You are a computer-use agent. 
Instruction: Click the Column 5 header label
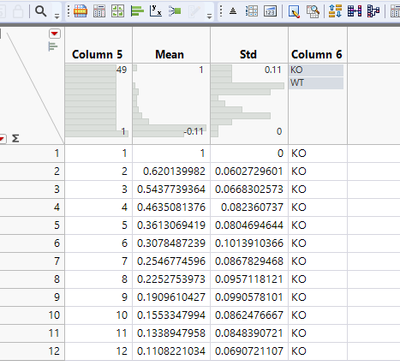[x=97, y=54]
